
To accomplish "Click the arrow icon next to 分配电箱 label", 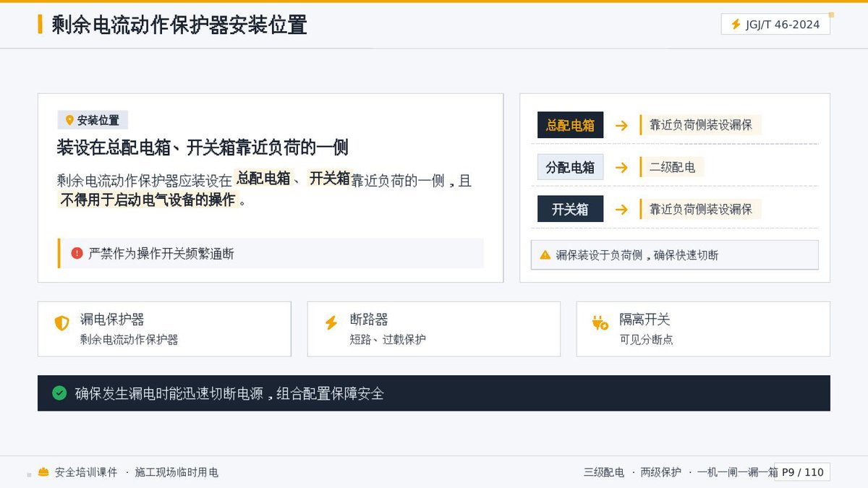I will pyautogui.click(x=621, y=168).
